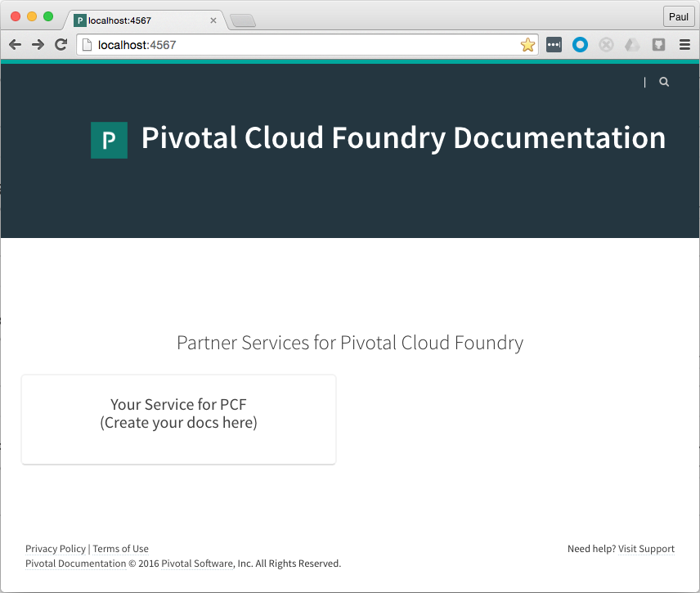Open the search magnifier in header

664,82
